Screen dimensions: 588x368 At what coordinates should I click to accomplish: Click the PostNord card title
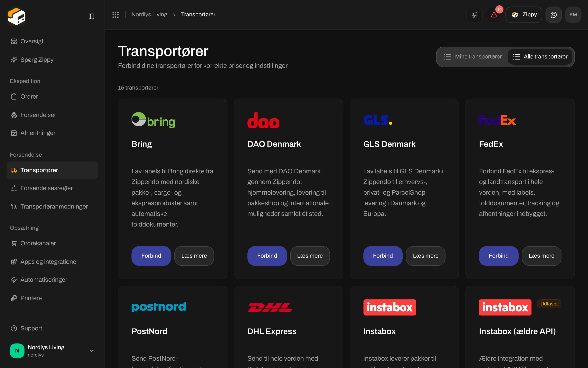(x=149, y=331)
